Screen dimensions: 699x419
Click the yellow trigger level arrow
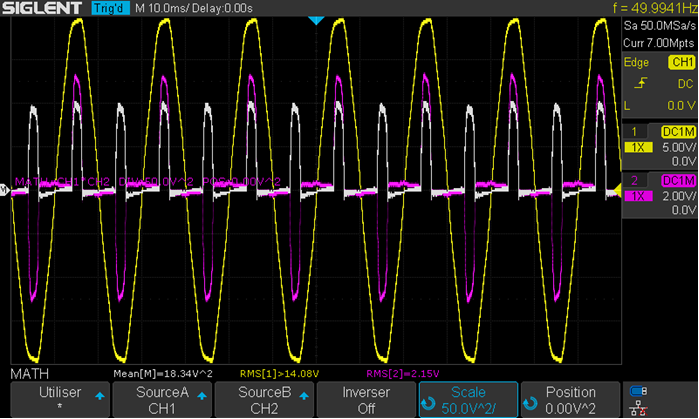617,191
